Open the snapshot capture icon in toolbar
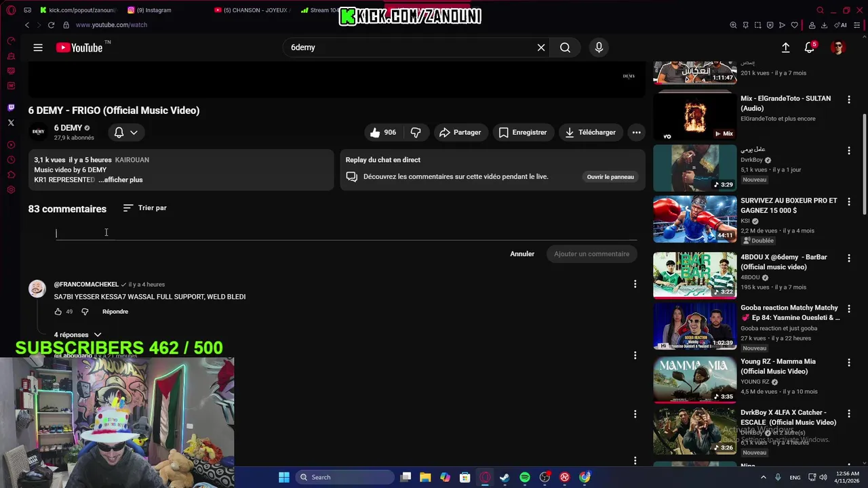 pos(757,25)
